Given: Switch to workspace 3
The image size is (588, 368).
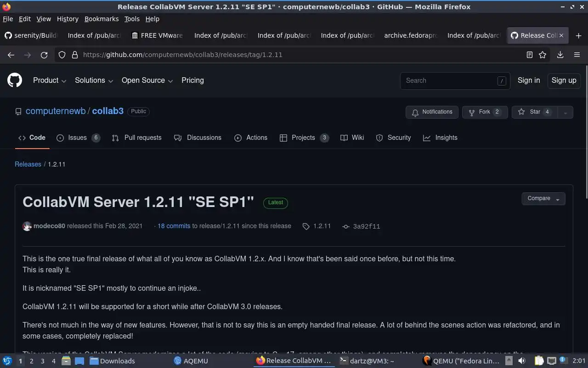Looking at the screenshot, I should click(x=42, y=361).
